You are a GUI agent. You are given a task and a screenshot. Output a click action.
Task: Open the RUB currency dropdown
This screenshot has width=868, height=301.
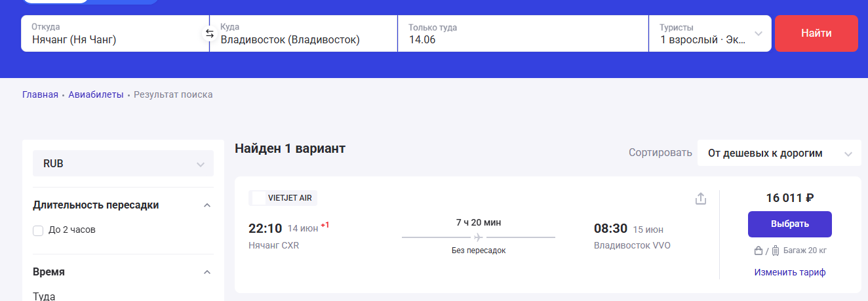[x=123, y=163]
